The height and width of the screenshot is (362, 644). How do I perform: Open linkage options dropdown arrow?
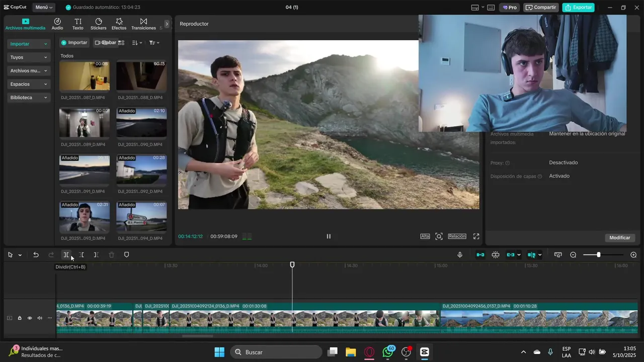[x=519, y=255]
